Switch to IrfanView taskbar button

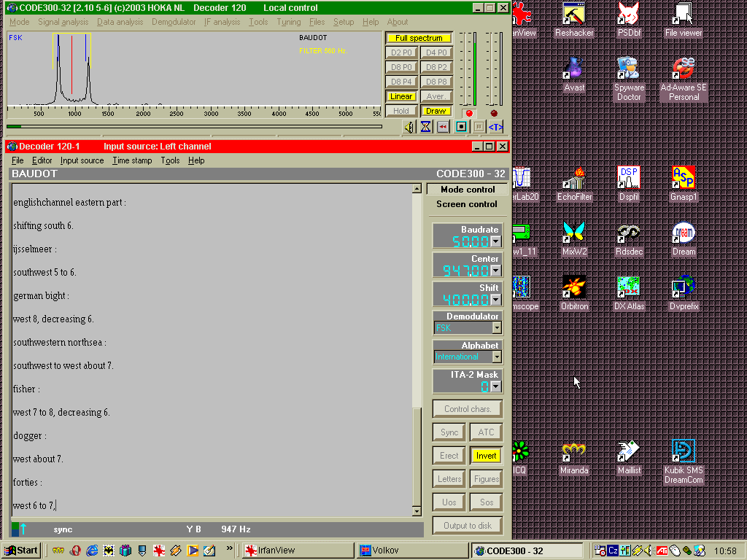pyautogui.click(x=298, y=551)
